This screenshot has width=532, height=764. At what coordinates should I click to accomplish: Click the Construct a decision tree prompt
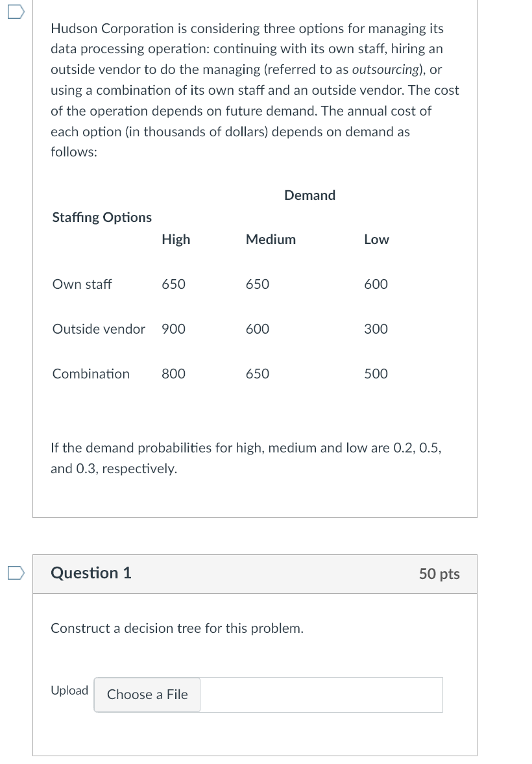point(177,628)
